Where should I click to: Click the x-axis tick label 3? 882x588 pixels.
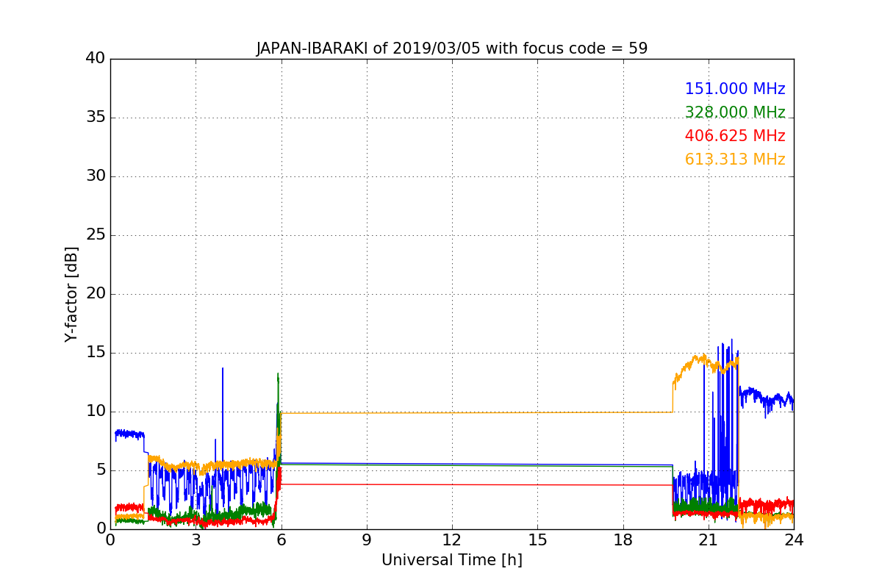(196, 540)
